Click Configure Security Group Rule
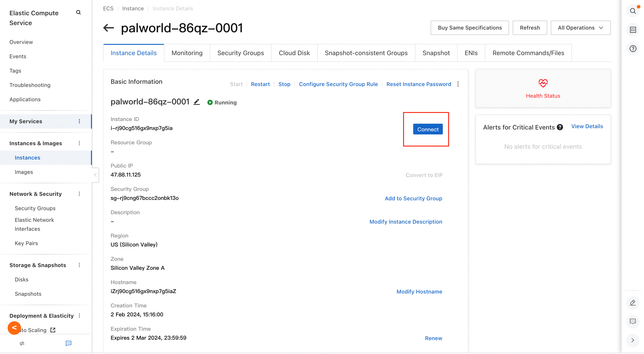Viewport: 644px width, 354px height. [x=338, y=84]
